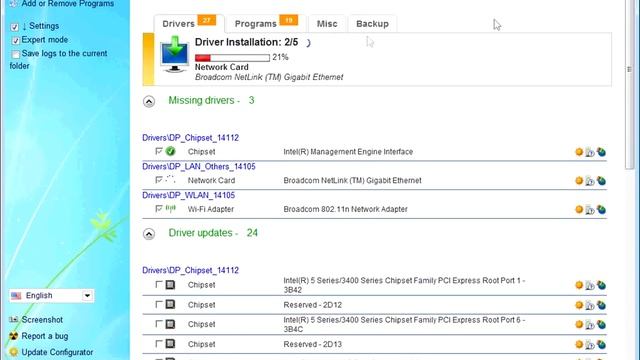
Task: Uncheck the Network Card Broadcom NetLink checkbox
Action: [159, 180]
